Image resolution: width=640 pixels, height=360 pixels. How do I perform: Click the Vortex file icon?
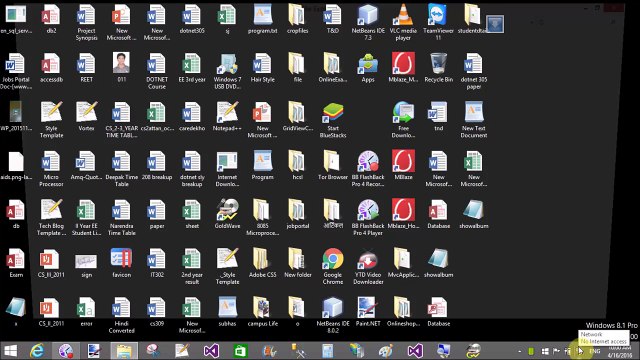[86, 113]
